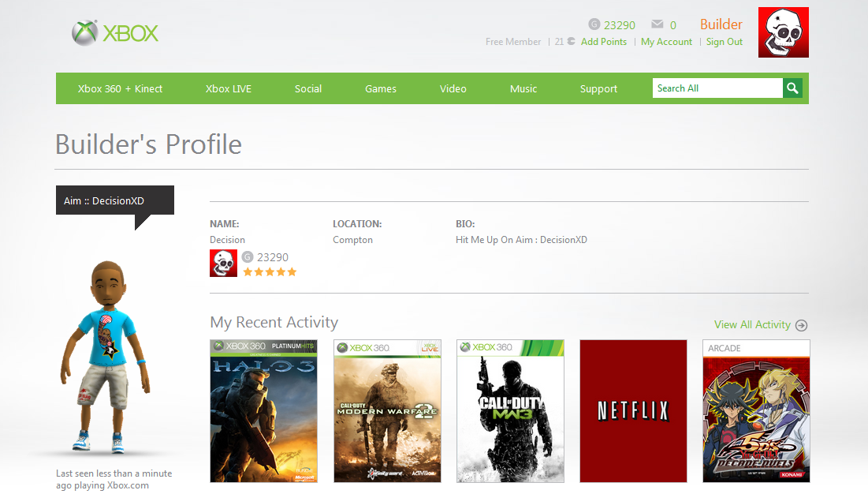This screenshot has width=868, height=494.
Task: Click the five-star reputation rating
Action: pos(270,272)
